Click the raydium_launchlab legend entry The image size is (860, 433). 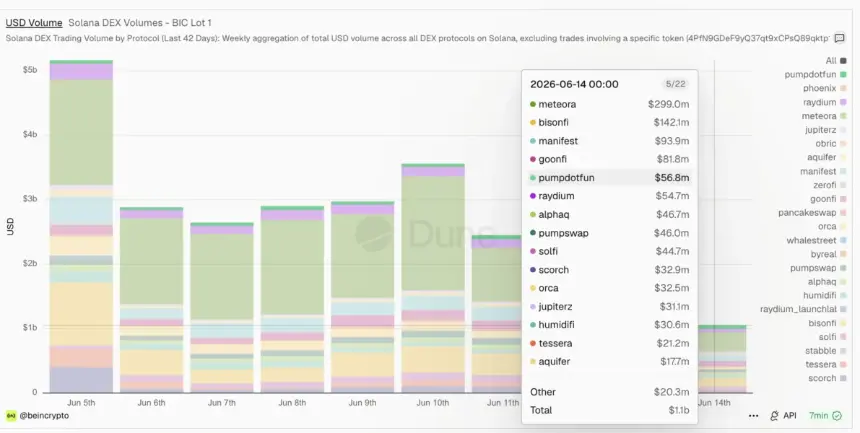click(x=803, y=309)
